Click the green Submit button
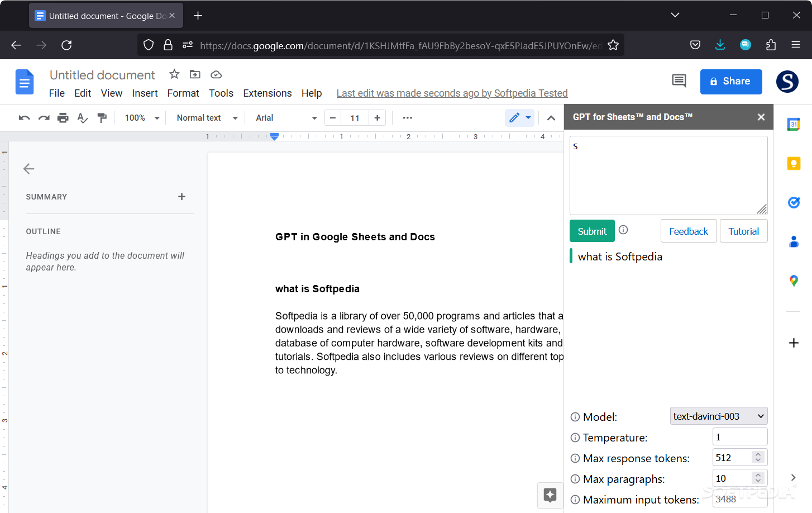812x513 pixels. pos(592,231)
